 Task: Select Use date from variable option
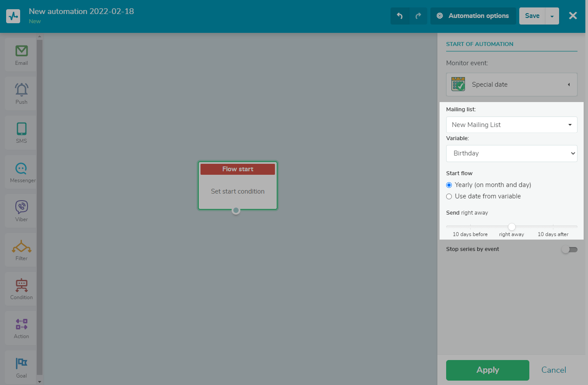click(449, 197)
